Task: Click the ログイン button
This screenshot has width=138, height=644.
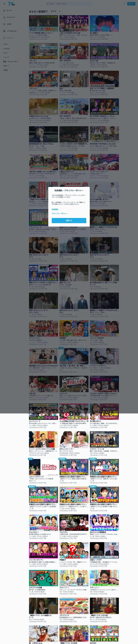Action: 131,4
